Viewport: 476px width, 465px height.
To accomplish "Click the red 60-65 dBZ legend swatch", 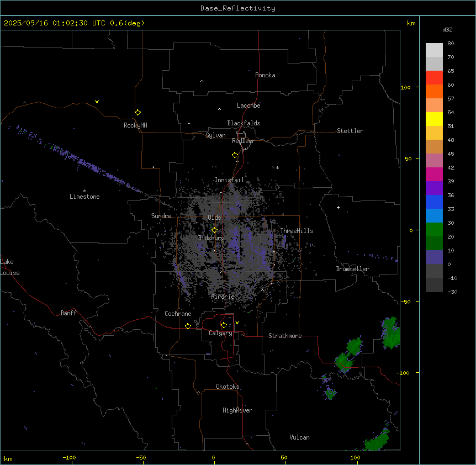I will (x=434, y=78).
